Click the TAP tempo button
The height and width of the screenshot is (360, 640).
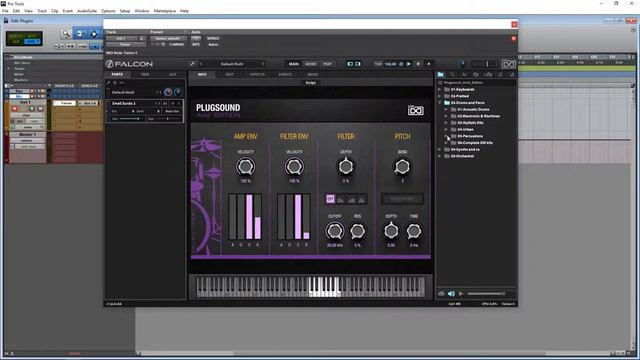(x=378, y=64)
